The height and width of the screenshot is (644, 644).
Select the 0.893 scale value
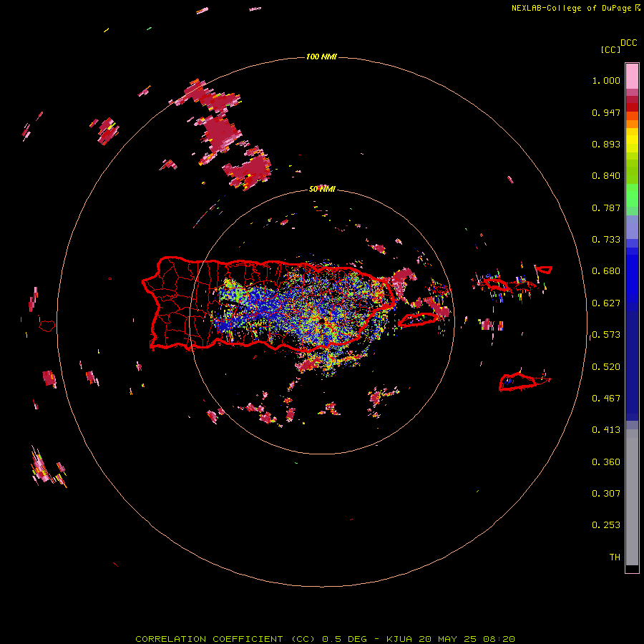[606, 144]
